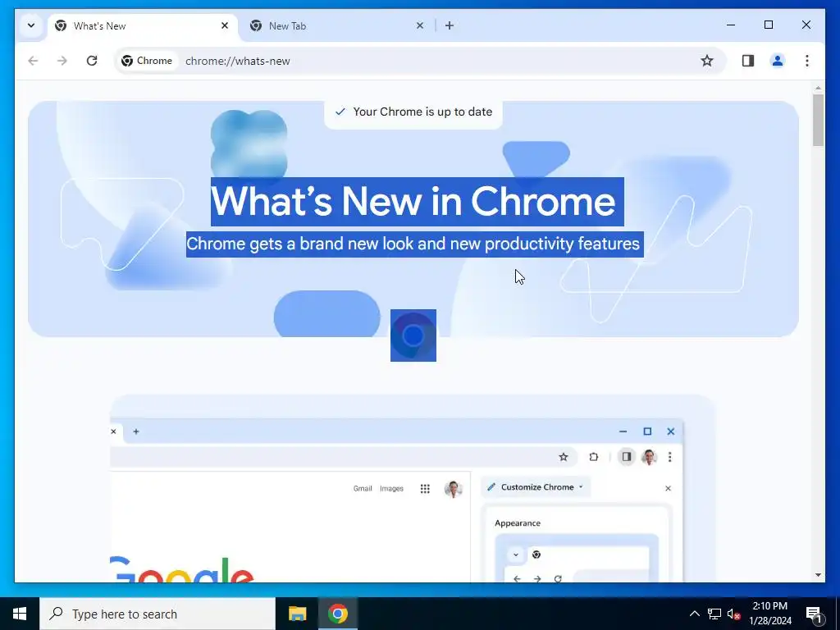Viewport: 840px width, 630px height.
Task: Click the Appearance label in preview panel
Action: coord(518,523)
